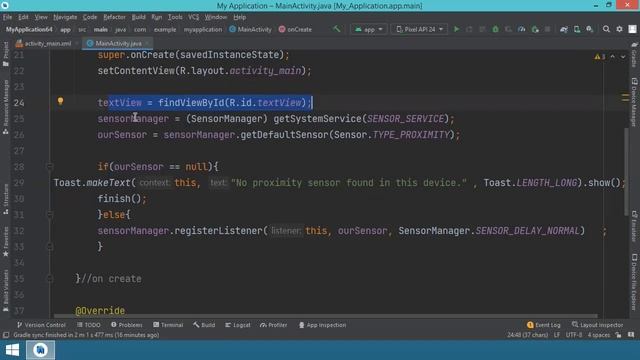The image size is (640, 360).
Task: Click fold end marker on line 33
Action: 50,247
